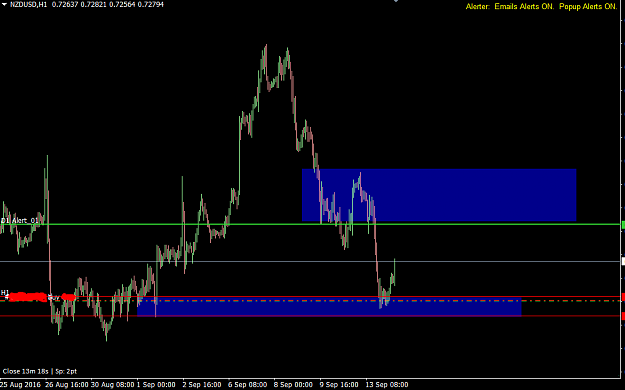Click the 26 Aug 16:00 time axis label
Image resolution: width=625 pixels, height=390 pixels.
tap(67, 385)
